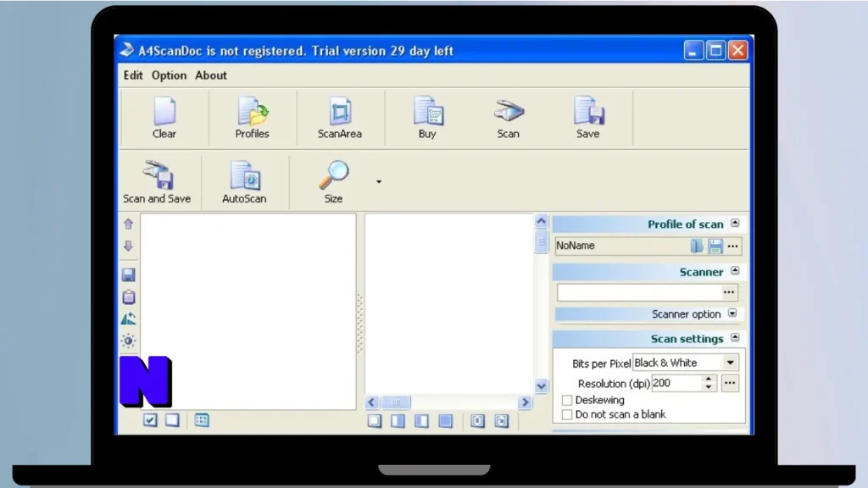Collapse the Scanner section

point(735,270)
